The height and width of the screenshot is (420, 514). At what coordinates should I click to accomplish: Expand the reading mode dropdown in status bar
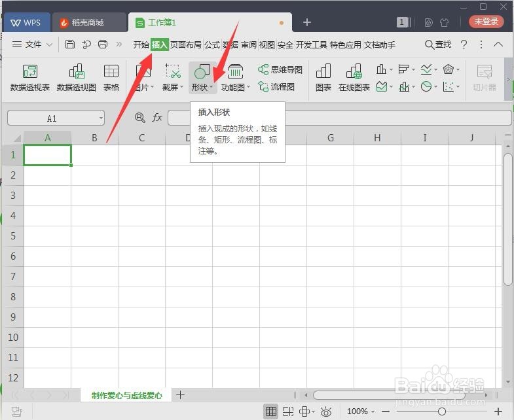314,411
